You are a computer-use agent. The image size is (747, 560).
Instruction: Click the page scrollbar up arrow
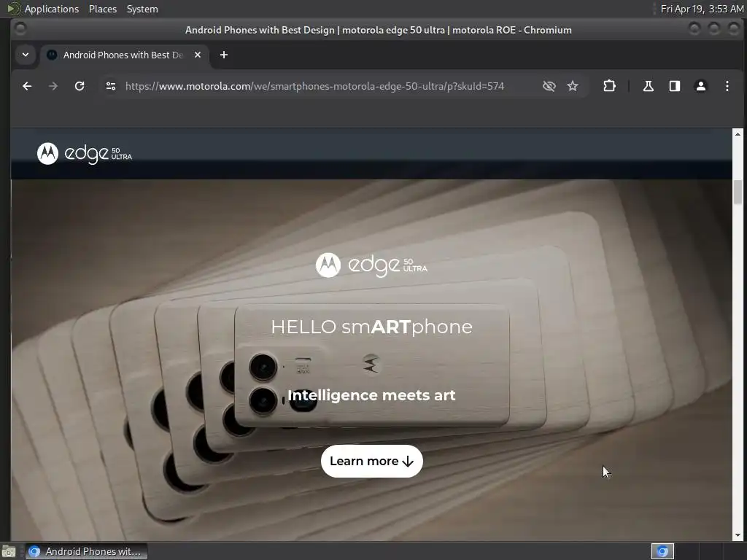point(738,134)
